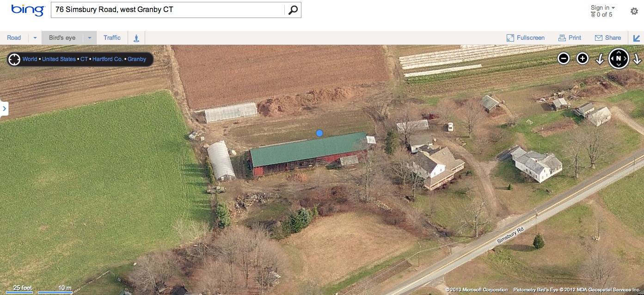The width and height of the screenshot is (644, 295).
Task: Open the Bird's eye dropdown arrow
Action: (x=90, y=38)
